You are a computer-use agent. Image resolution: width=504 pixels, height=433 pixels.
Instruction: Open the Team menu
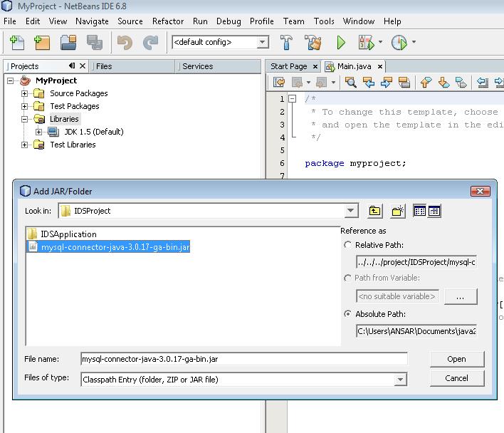(293, 21)
